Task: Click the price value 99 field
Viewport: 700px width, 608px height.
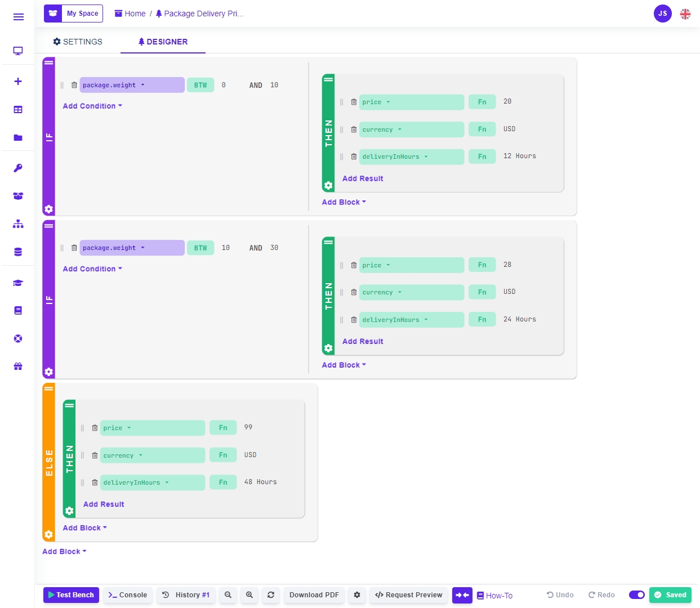Action: [x=248, y=427]
